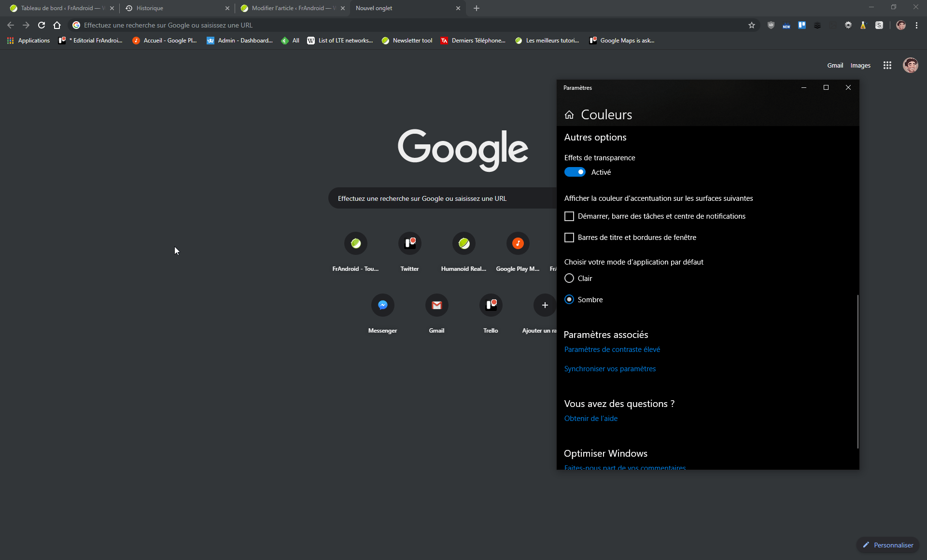Click the Personnaliser button
Screen dimensions: 927x560
click(x=888, y=545)
